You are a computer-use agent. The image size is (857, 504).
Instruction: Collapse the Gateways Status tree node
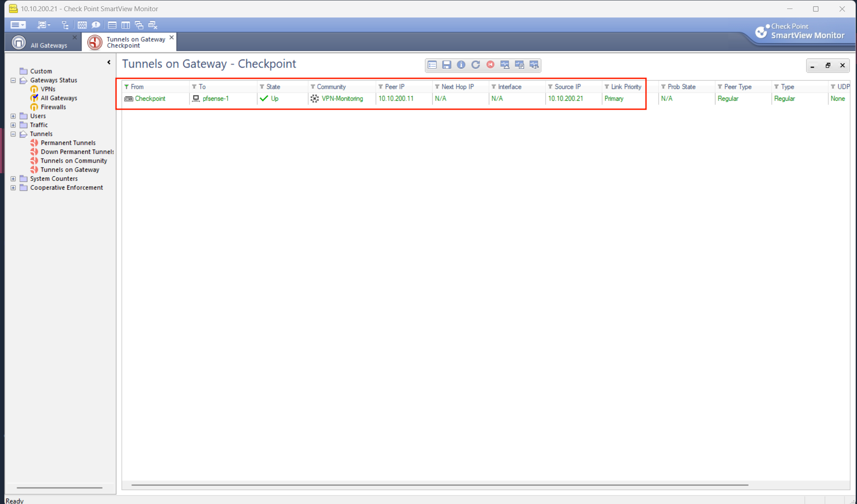click(x=13, y=81)
